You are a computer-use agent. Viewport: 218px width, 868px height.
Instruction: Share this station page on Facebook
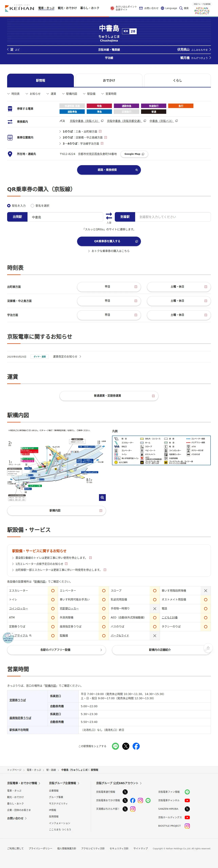(136, 746)
